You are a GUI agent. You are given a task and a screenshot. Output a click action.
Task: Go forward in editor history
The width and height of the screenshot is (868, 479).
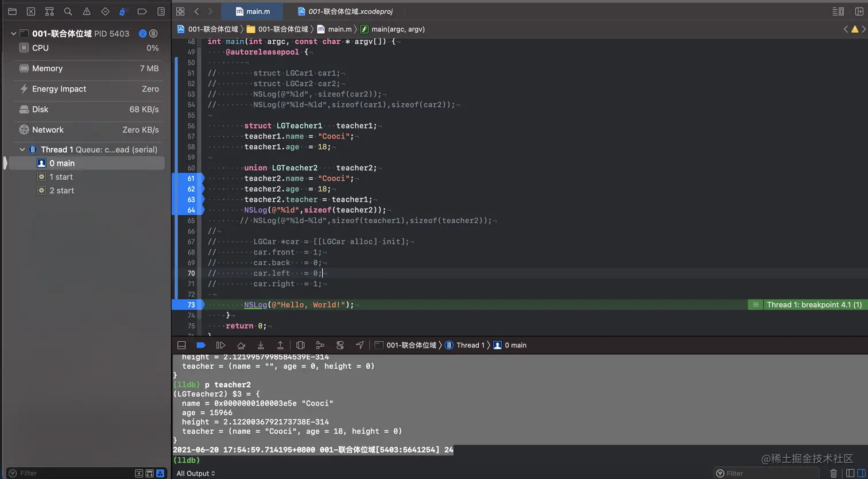click(210, 11)
